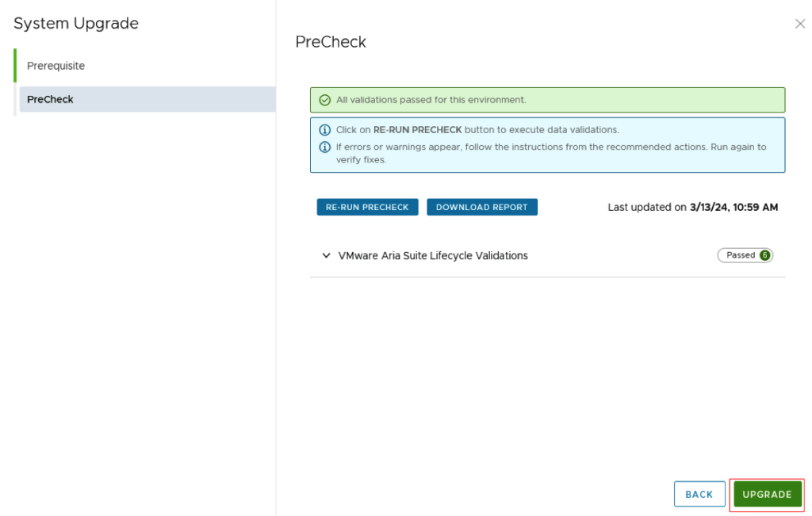The height and width of the screenshot is (516, 812).
Task: Click the System Upgrade title
Action: 76,24
